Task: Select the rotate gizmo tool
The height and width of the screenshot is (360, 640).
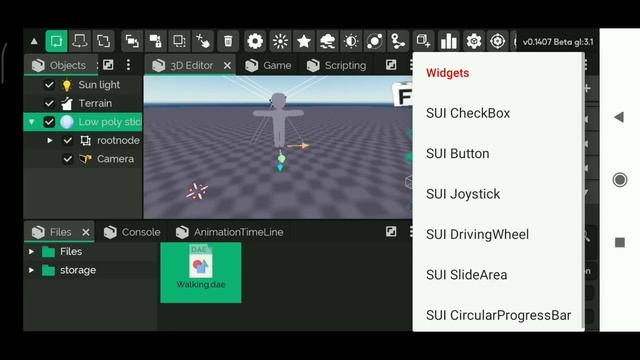Action: click(x=80, y=41)
